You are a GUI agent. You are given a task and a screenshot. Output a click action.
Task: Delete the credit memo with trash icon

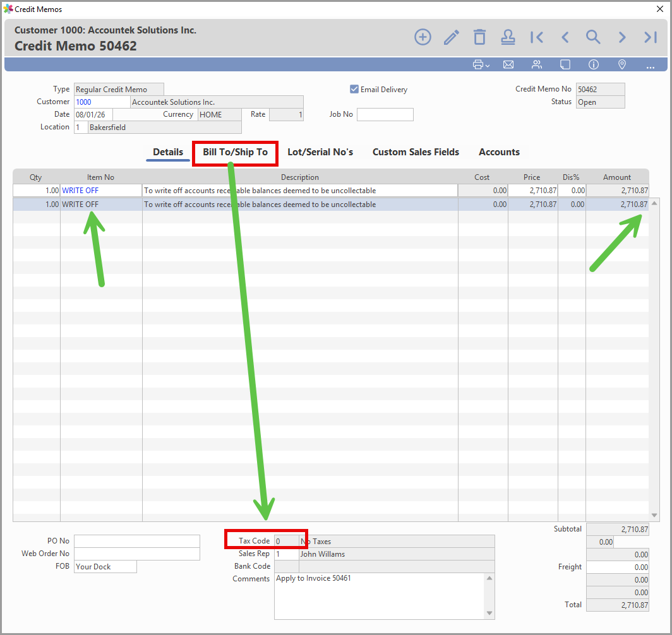click(x=479, y=37)
